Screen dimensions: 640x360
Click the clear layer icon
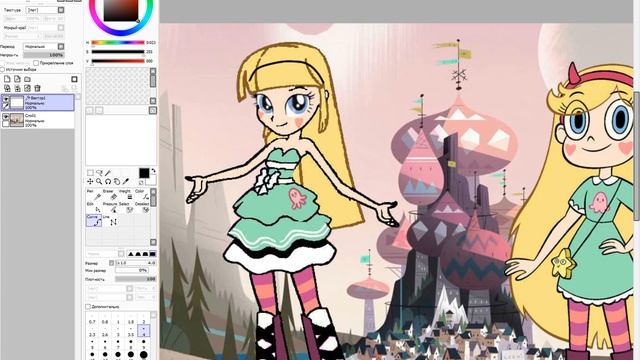[x=27, y=88]
